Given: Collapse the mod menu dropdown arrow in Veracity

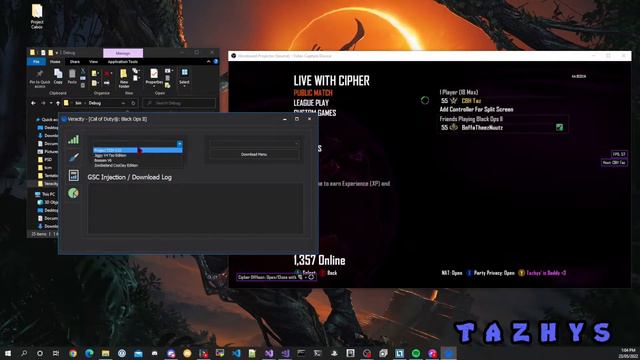Looking at the screenshot, I should [180, 144].
